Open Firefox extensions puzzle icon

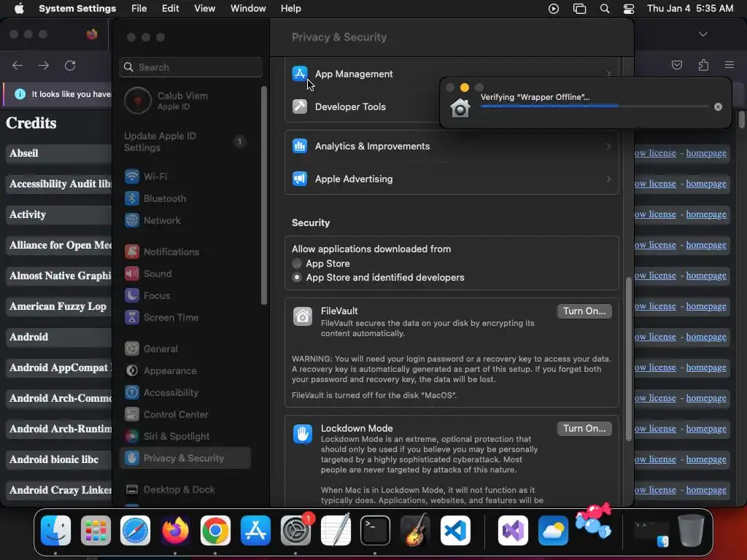pyautogui.click(x=703, y=65)
